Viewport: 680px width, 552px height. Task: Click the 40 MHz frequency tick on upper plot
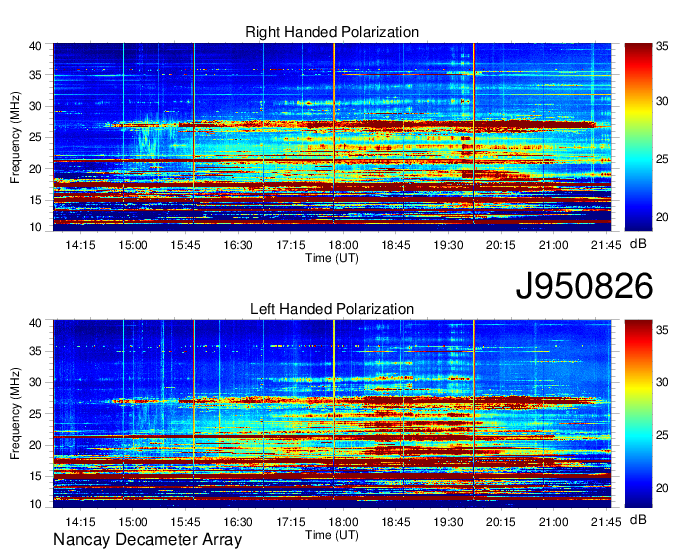[35, 46]
